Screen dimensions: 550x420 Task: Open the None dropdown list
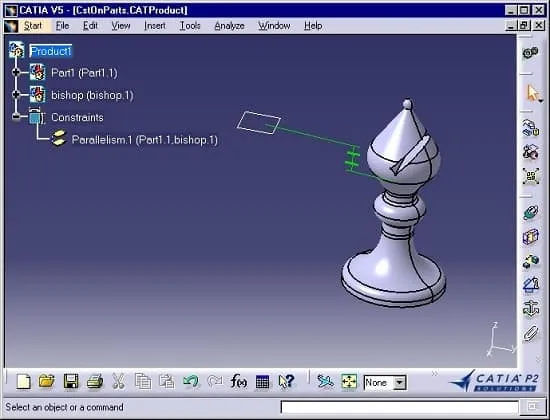pyautogui.click(x=400, y=382)
